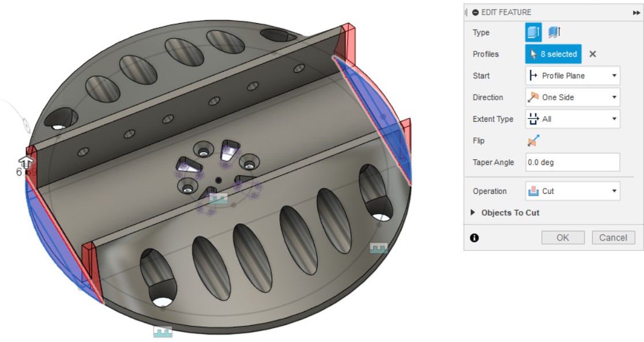Click sketch marker icon at disc center

[218, 200]
